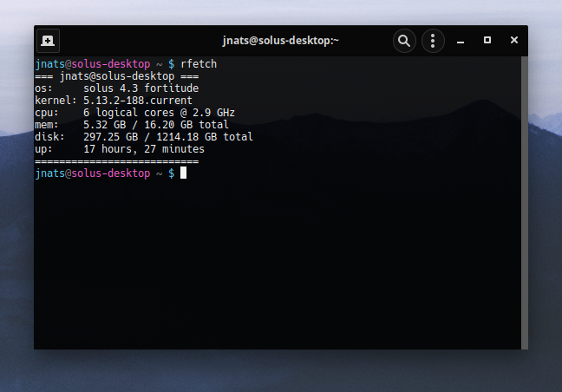
Task: Click the uptime 17 hours, 27 minutes
Action: click(144, 149)
